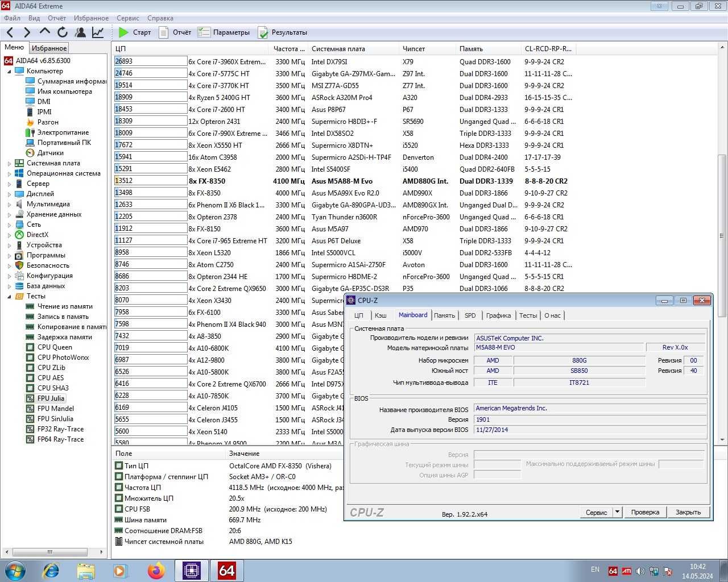Click the Сервис button in CPU-Z

click(597, 512)
